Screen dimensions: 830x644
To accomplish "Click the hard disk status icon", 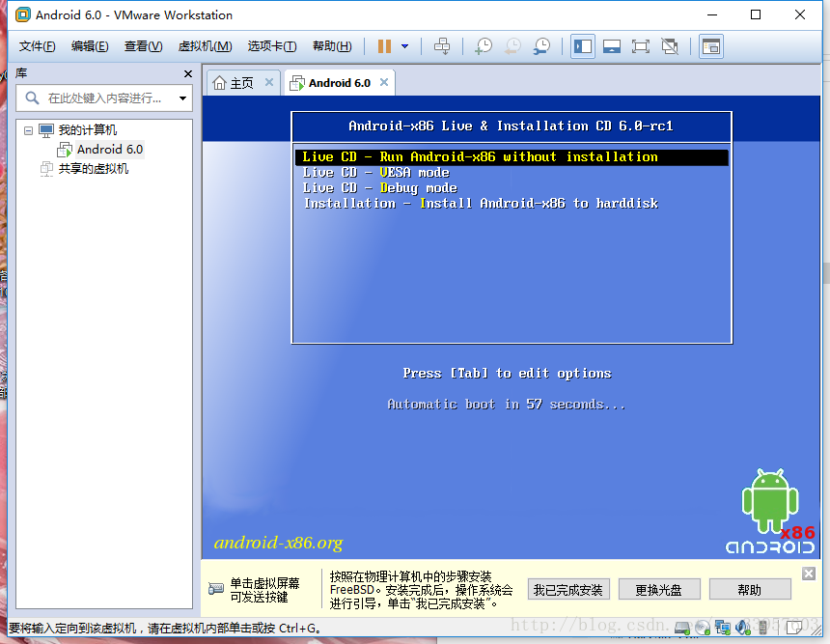I will coord(682,629).
